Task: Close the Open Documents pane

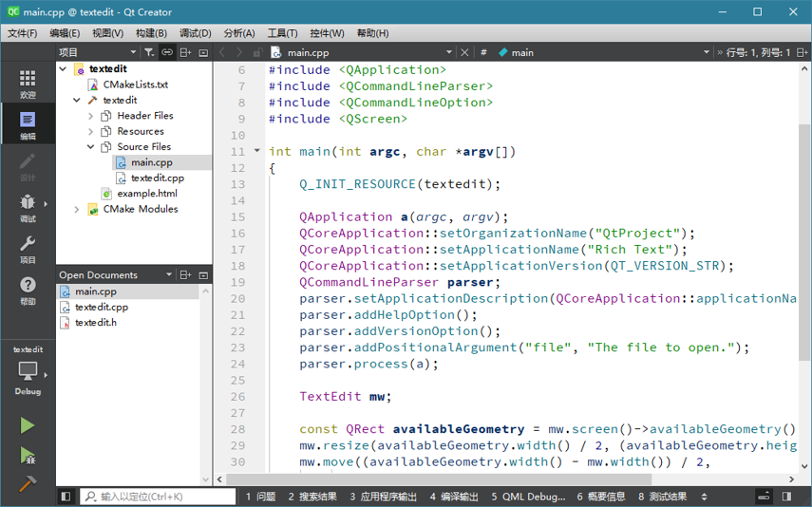Action: (x=203, y=275)
